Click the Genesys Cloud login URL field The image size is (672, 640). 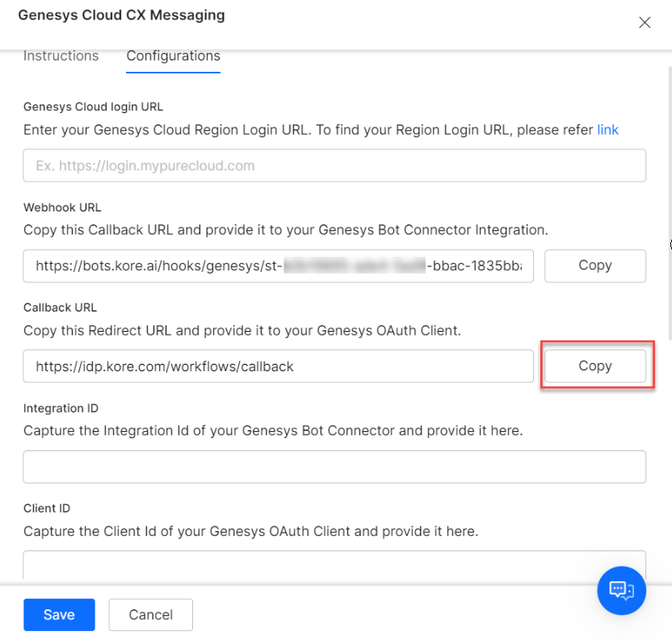pyautogui.click(x=335, y=165)
